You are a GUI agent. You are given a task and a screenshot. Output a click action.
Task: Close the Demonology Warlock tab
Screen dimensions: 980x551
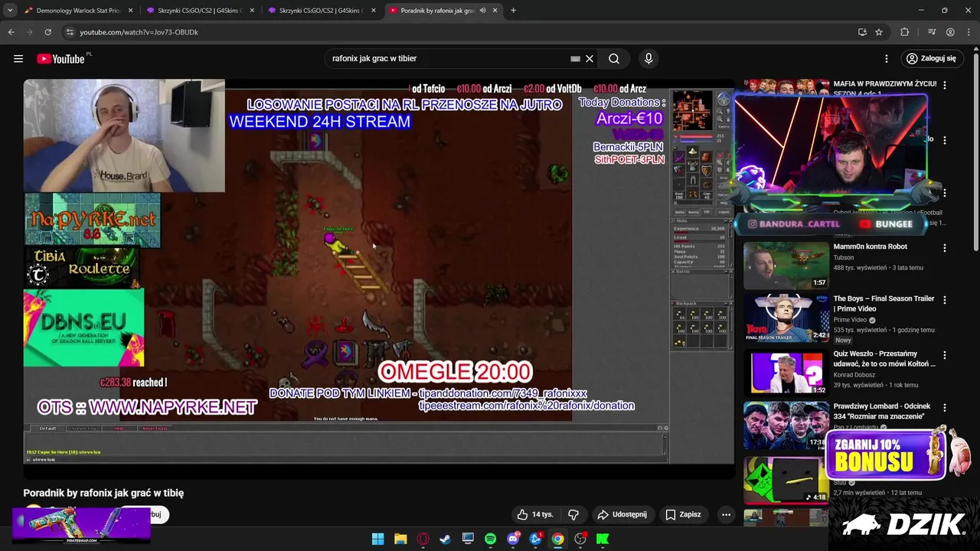(130, 11)
